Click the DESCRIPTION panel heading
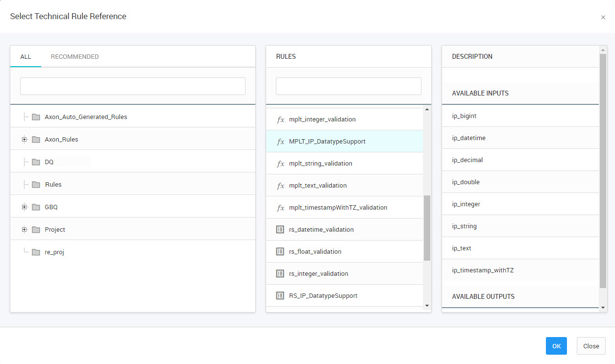This screenshot has height=364, width=615. (472, 56)
